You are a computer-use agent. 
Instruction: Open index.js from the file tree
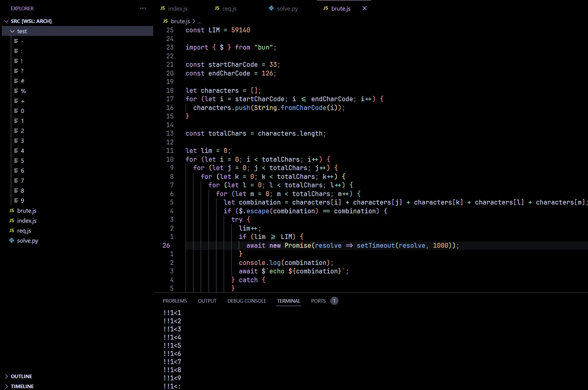pos(27,221)
